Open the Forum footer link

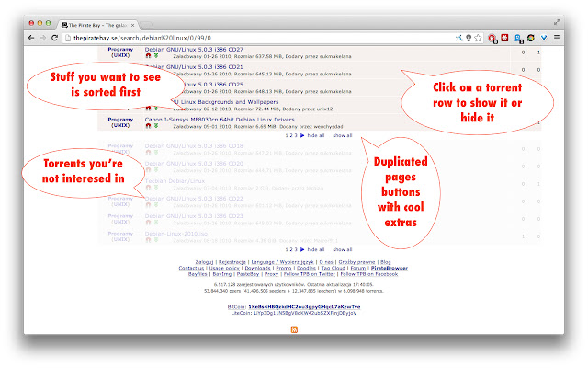click(358, 268)
